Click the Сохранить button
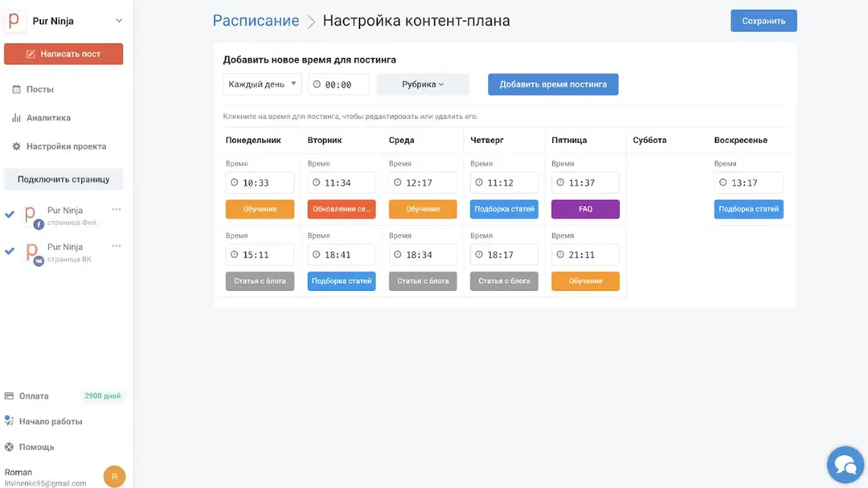The image size is (868, 488). tap(764, 21)
